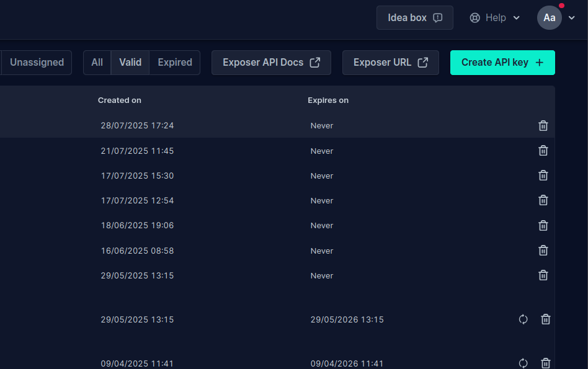The height and width of the screenshot is (369, 588).
Task: Click Create API key button
Action: [x=502, y=63]
